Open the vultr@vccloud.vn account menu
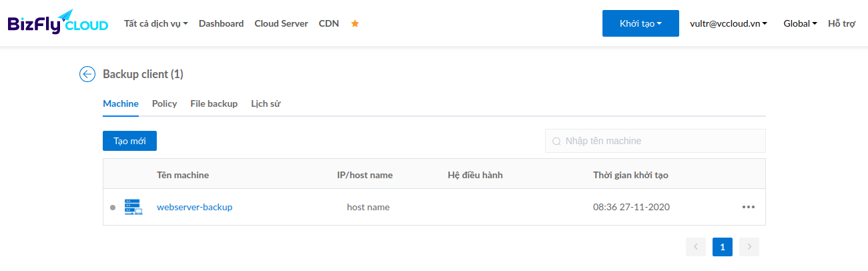 729,23
